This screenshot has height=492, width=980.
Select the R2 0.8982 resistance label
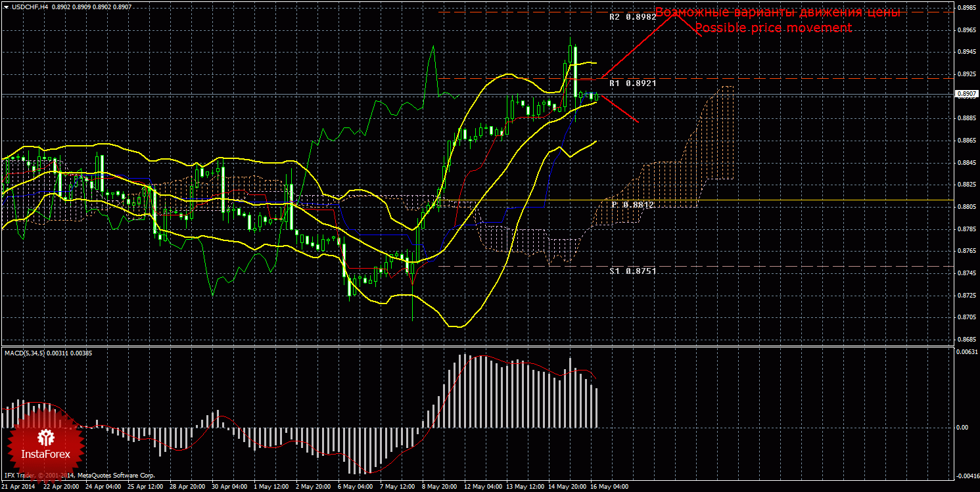632,17
